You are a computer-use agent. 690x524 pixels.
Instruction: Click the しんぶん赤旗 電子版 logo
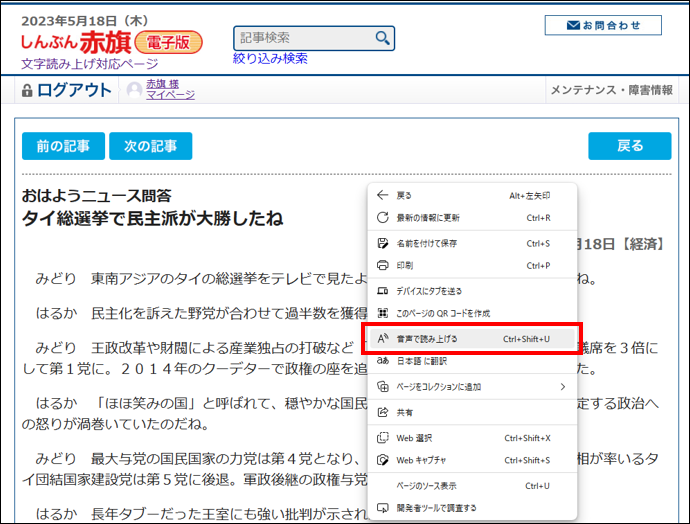coord(112,42)
